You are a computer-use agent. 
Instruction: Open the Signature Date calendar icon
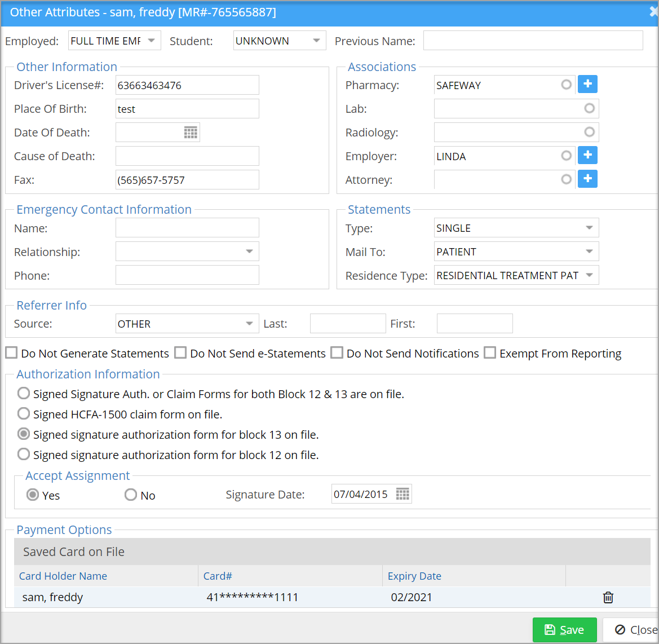tap(403, 494)
